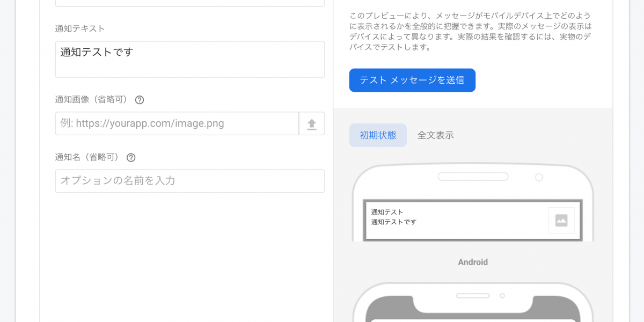This screenshot has height=322, width=644.
Task: Click the 通知テスト title in Android preview
Action: (387, 212)
